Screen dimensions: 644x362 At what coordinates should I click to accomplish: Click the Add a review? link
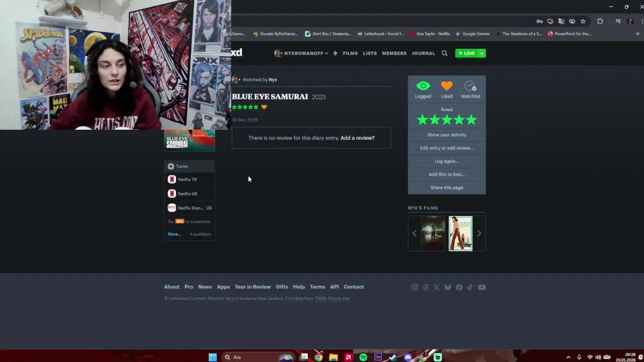pyautogui.click(x=357, y=138)
